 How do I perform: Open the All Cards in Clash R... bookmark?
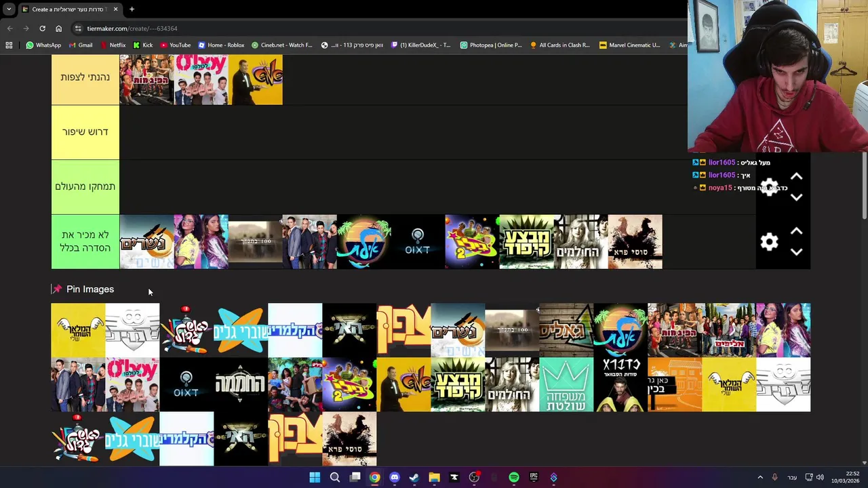[x=560, y=45]
